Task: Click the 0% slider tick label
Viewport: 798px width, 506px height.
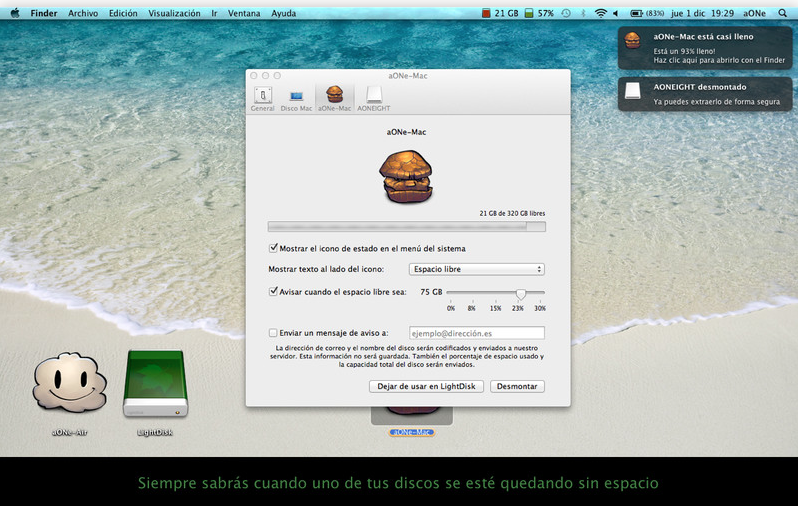Action: pyautogui.click(x=451, y=308)
